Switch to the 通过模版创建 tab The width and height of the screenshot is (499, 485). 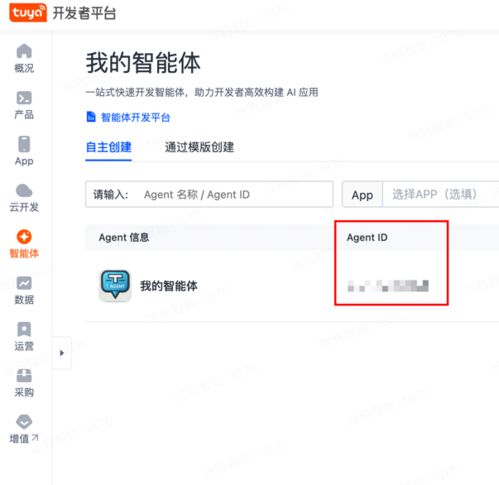tap(199, 147)
